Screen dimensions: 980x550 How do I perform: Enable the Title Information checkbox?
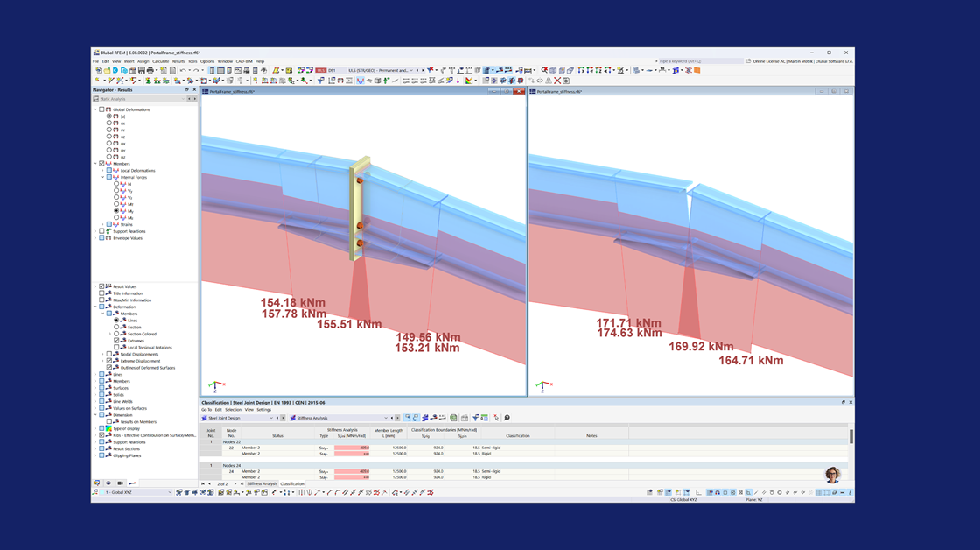click(x=101, y=293)
